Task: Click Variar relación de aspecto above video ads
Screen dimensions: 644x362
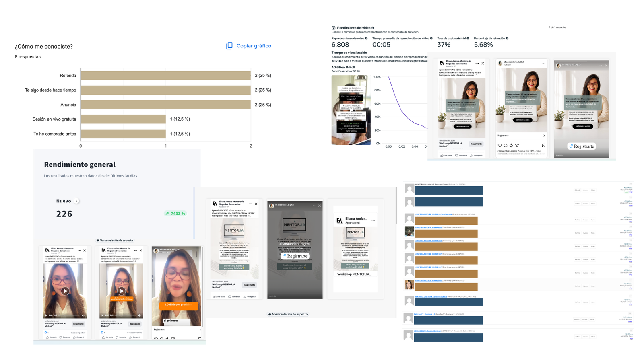Action: click(115, 240)
